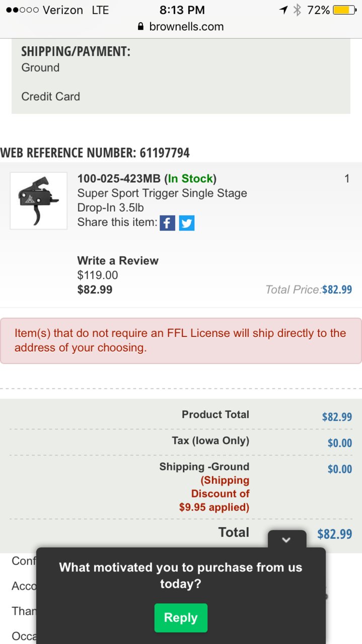Tap the green Reply button
Screen dimensions: 362x644
(181, 617)
